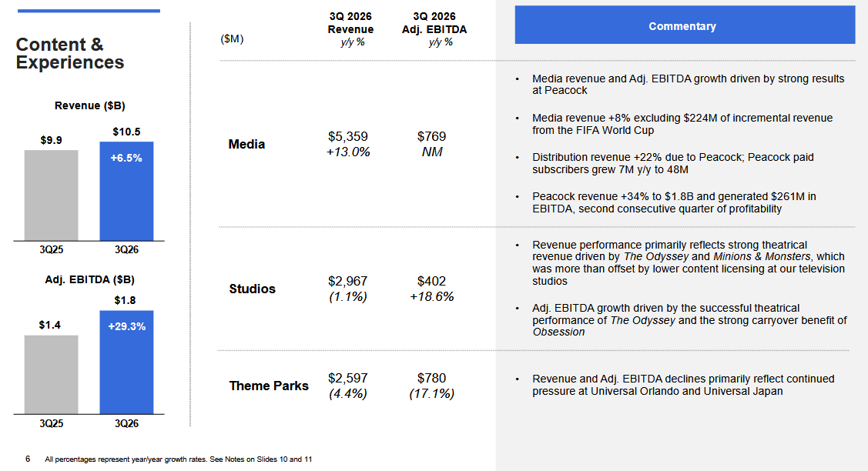
Task: Select Studios Adj. EBITDA value $402
Action: (432, 281)
